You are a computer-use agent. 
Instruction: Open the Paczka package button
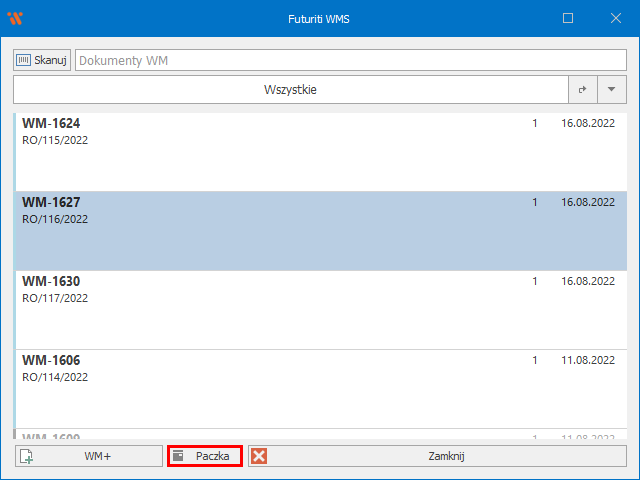[x=204, y=456]
